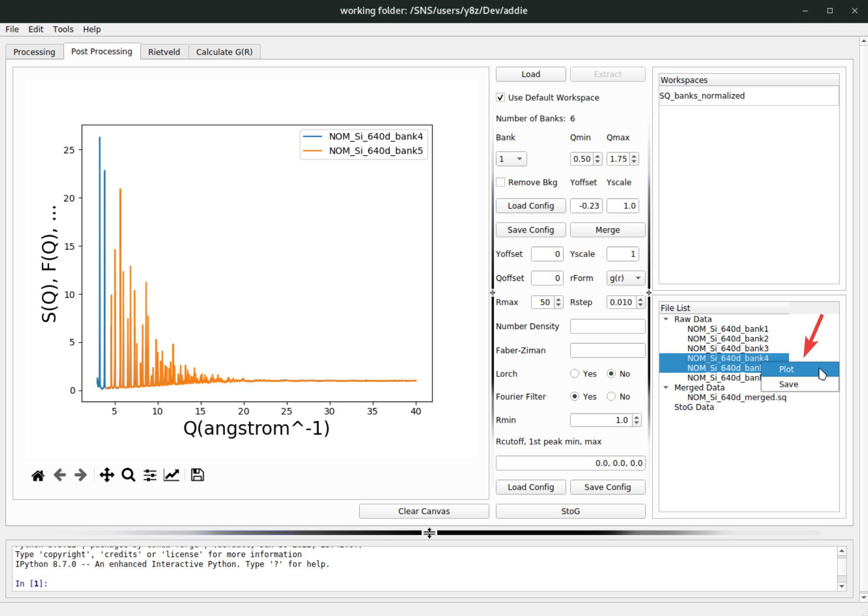Screen dimensions: 868x616
Task: Click the Save figure disk icon
Action: pyautogui.click(x=197, y=475)
